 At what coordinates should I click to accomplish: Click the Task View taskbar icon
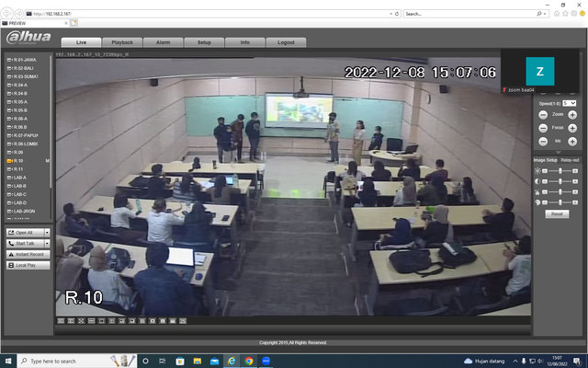[163, 361]
